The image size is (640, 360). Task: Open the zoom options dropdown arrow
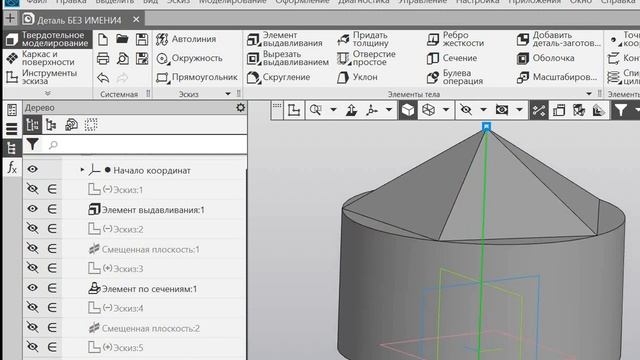333,110
